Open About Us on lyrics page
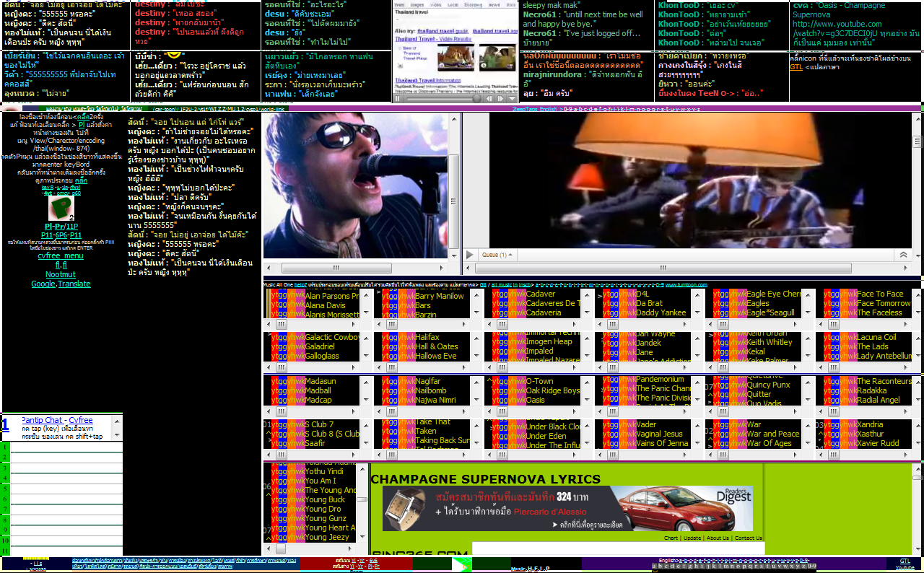The height and width of the screenshot is (573, 924). pyautogui.click(x=718, y=538)
